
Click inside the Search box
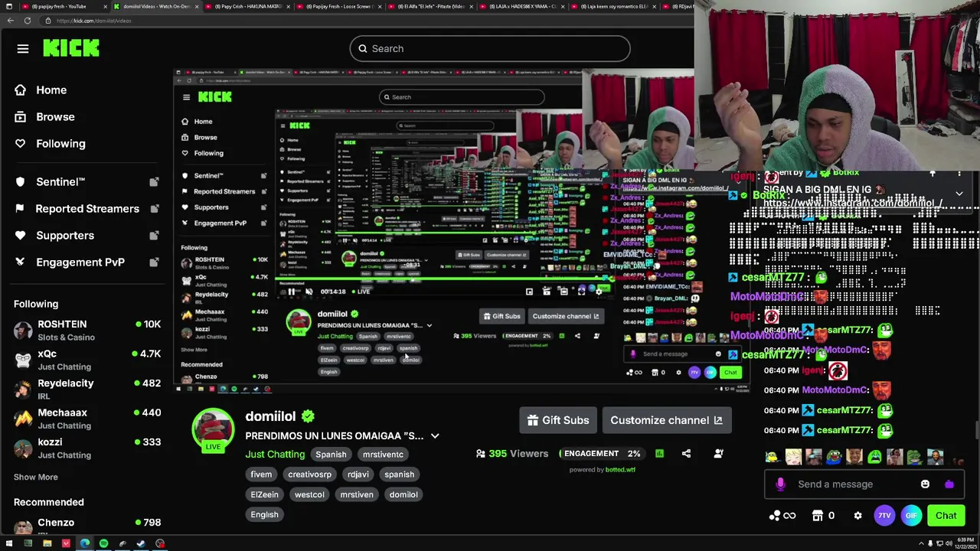pos(490,48)
